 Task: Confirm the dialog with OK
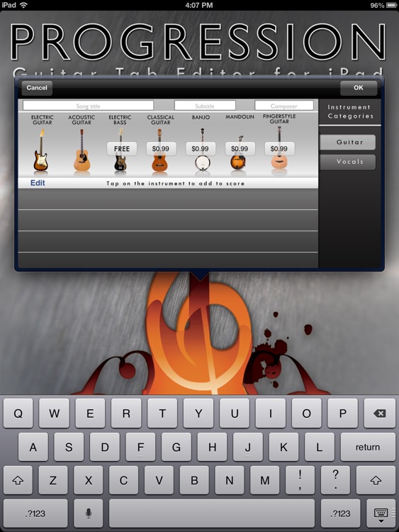359,88
